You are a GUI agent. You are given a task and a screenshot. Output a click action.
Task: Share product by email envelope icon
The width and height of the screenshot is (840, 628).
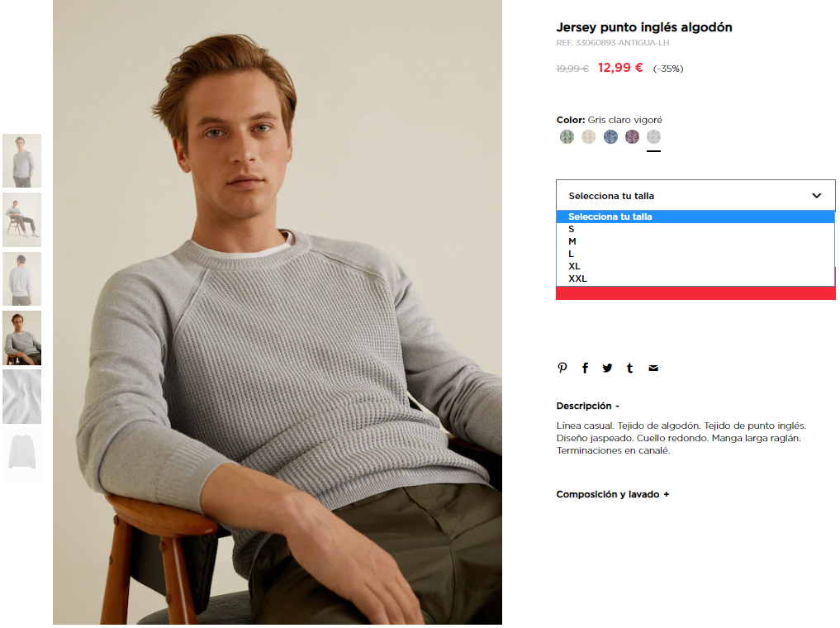pos(653,368)
